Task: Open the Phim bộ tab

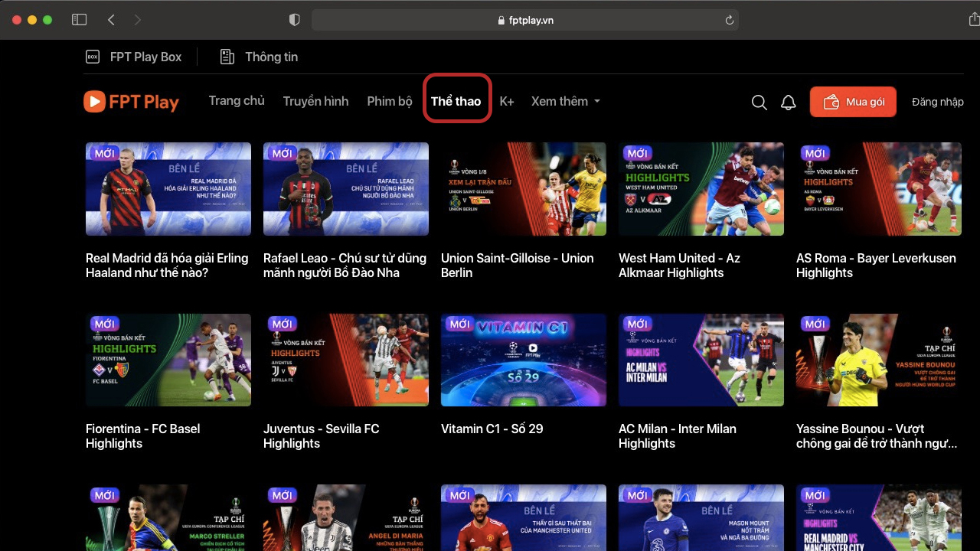Action: coord(390,101)
